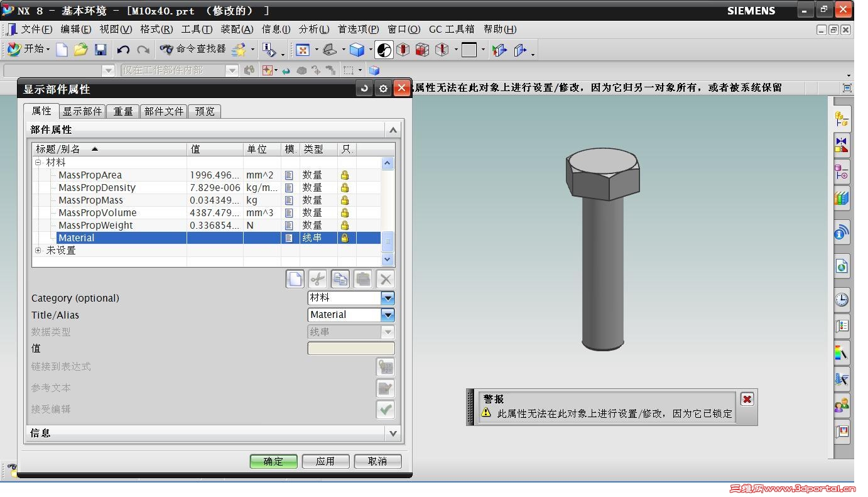Click the new attribute icon below table
The width and height of the screenshot is (868, 497).
(x=295, y=279)
